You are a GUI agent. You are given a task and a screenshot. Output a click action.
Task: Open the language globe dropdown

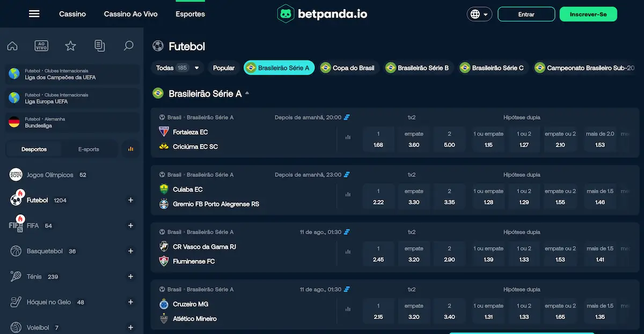pyautogui.click(x=479, y=14)
